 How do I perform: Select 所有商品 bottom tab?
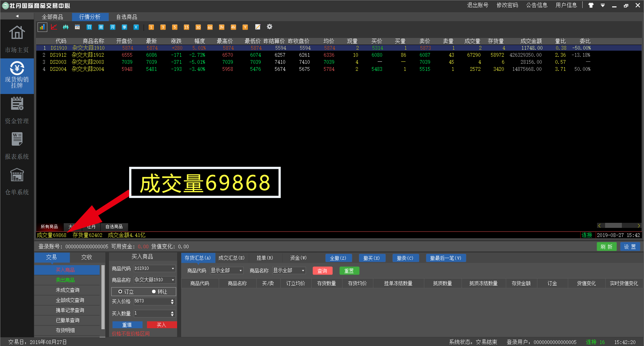click(x=49, y=227)
